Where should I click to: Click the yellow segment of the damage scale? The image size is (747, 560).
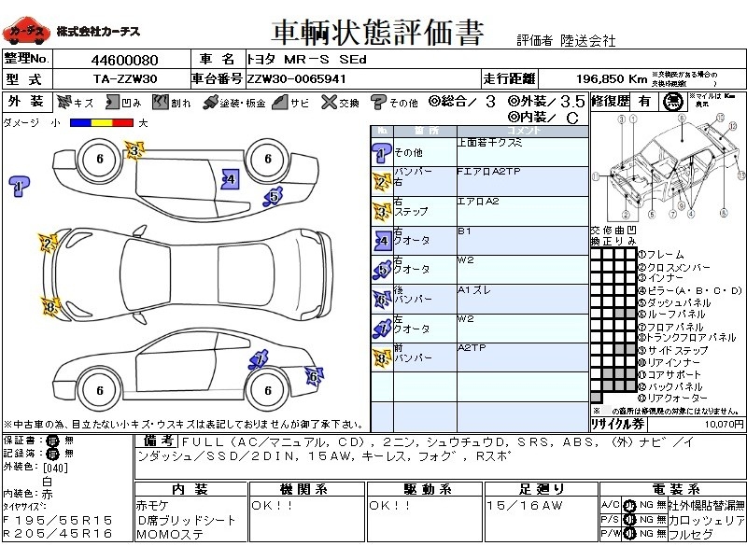pos(102,123)
